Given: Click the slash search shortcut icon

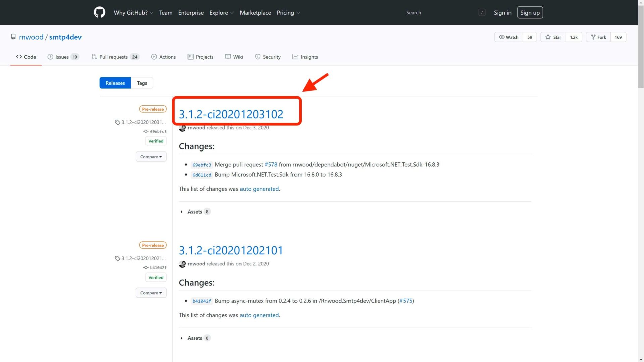Looking at the screenshot, I should [x=482, y=13].
